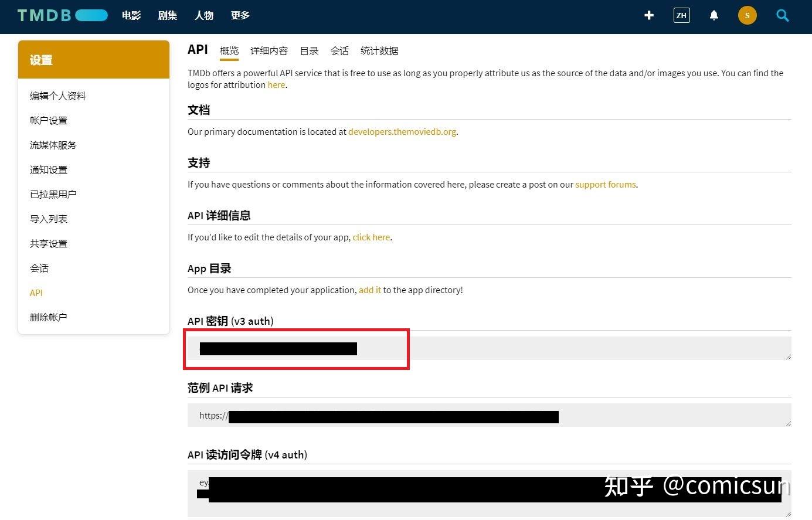Image resolution: width=812 pixels, height=520 pixels.
Task: Open the user avatar menu
Action: pos(747,15)
